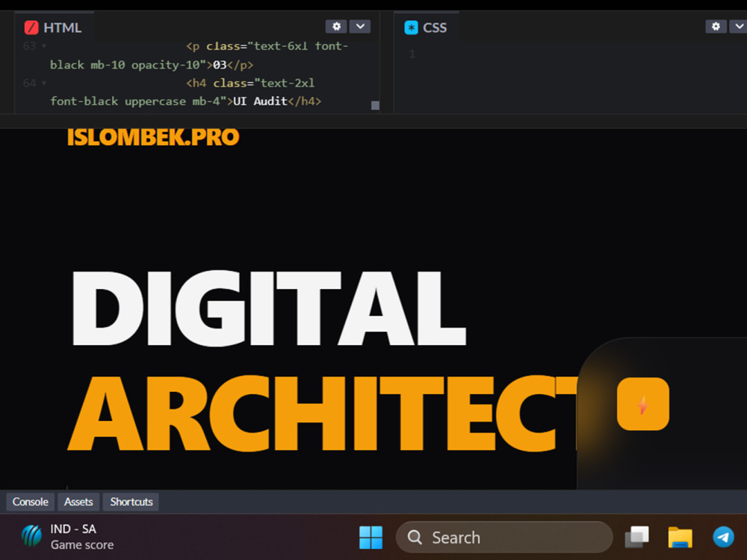747x560 pixels.
Task: Click the HTML editor scrollbar thumb
Action: [x=375, y=105]
